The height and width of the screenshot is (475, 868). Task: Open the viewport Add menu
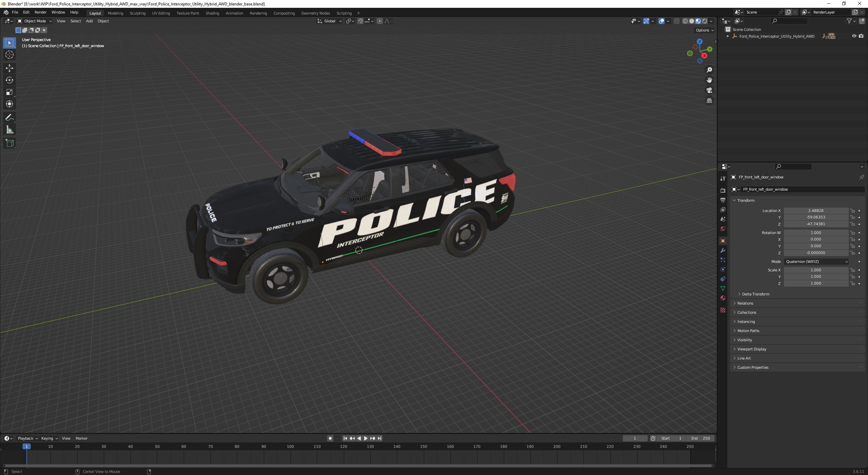tap(89, 21)
